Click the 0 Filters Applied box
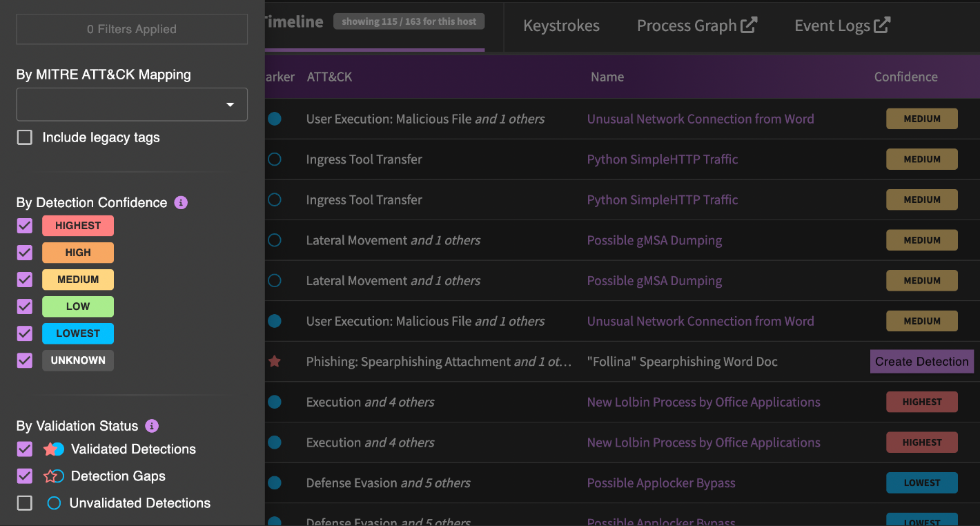Image resolution: width=980 pixels, height=526 pixels. tap(132, 29)
